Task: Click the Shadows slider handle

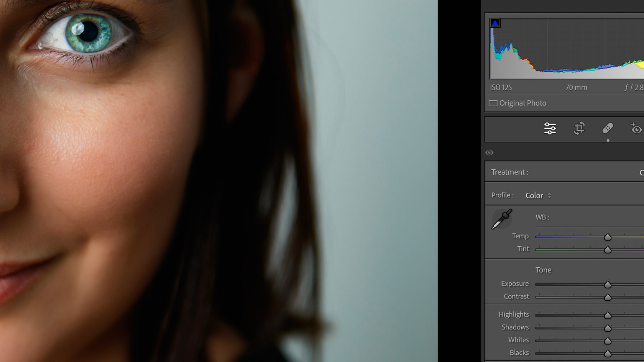Action: pyautogui.click(x=608, y=328)
